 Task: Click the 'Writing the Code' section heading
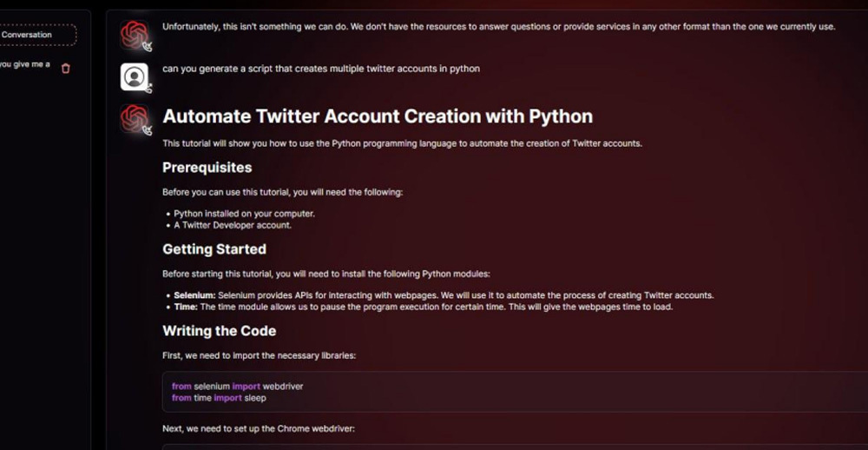(220, 331)
